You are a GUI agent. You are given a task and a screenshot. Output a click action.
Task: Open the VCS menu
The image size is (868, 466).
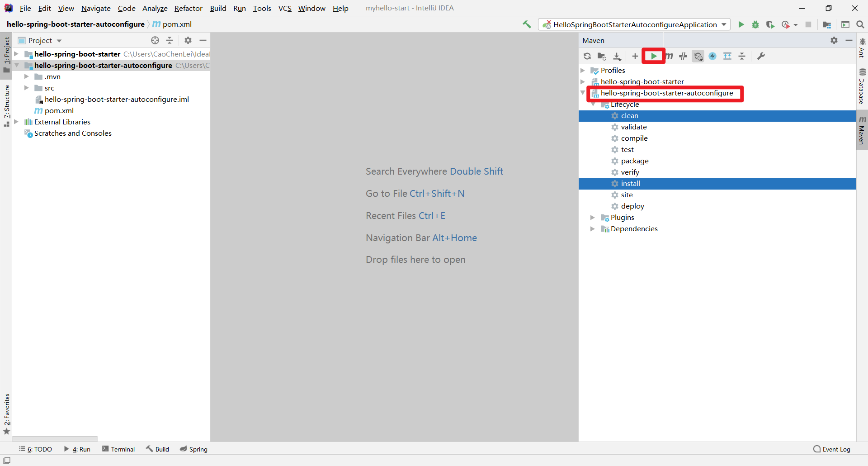point(285,8)
